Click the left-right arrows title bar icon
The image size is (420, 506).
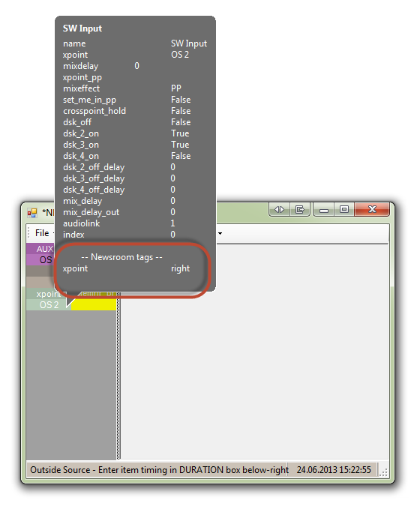[x=279, y=210]
